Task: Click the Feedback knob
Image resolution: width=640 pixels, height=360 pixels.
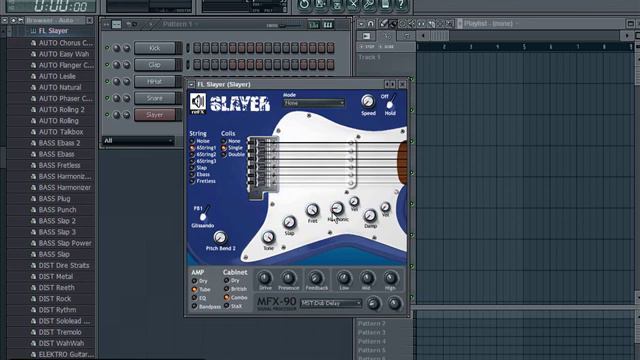Action: click(316, 278)
